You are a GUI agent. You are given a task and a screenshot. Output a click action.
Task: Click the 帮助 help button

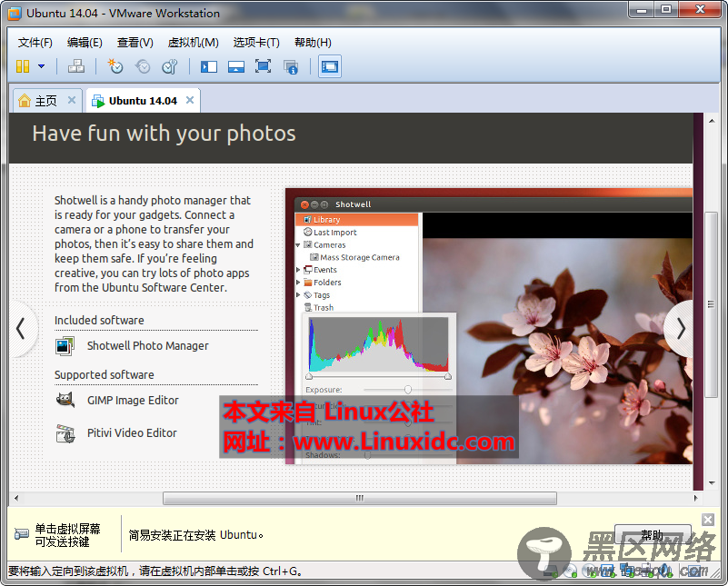[x=653, y=535]
